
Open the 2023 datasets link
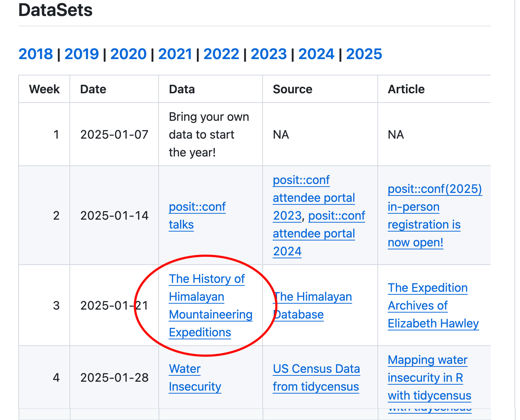269,54
